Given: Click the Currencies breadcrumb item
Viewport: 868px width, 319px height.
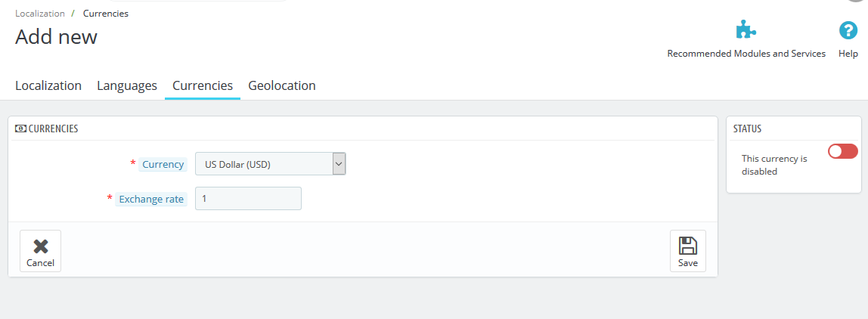Looking at the screenshot, I should [106, 14].
